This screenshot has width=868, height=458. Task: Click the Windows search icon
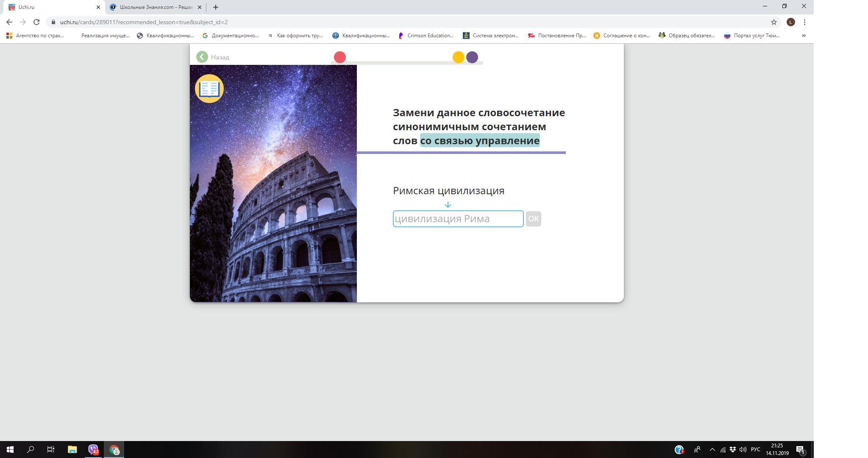[31, 450]
